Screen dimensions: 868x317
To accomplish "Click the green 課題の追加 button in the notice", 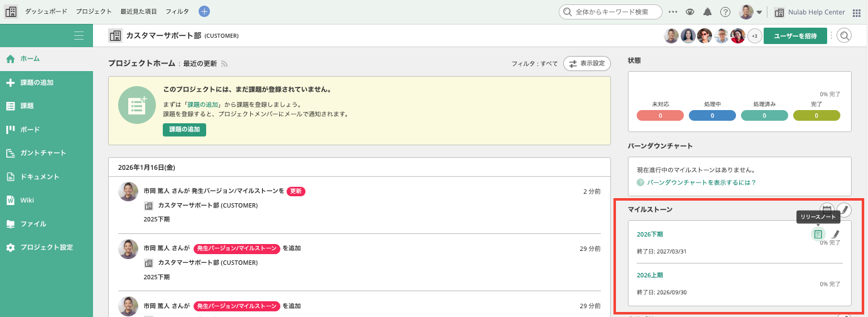I will (x=184, y=130).
